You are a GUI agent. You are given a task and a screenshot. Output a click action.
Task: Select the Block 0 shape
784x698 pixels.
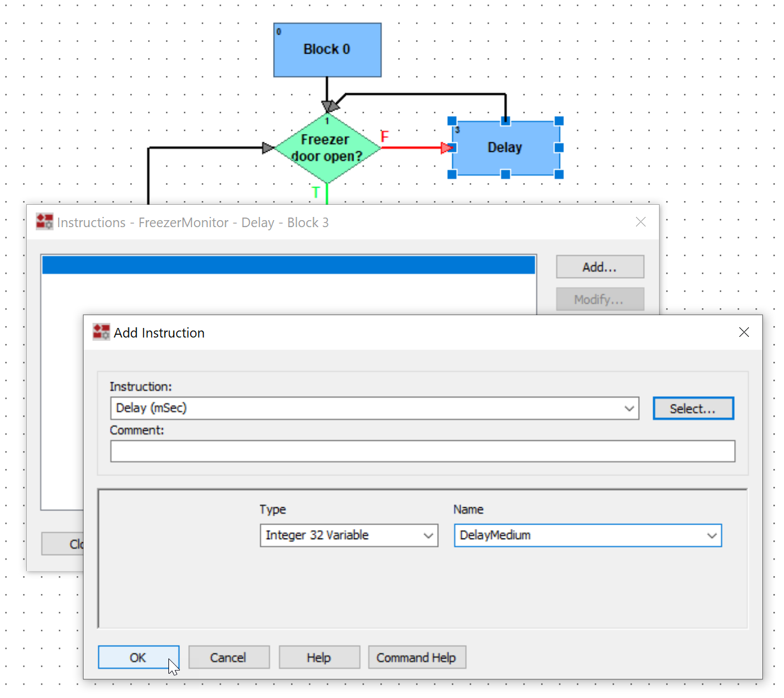pos(327,50)
